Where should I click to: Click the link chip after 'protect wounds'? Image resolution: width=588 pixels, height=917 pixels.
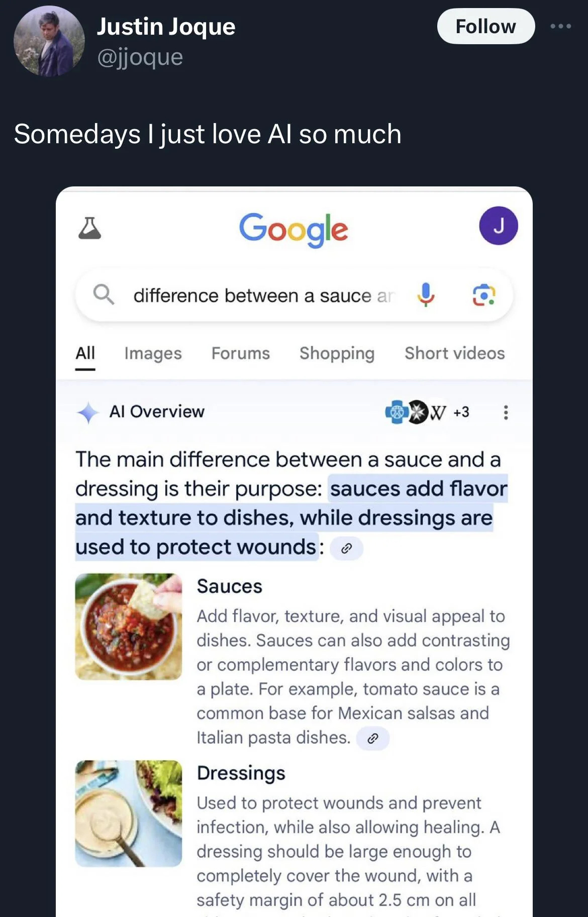click(346, 548)
